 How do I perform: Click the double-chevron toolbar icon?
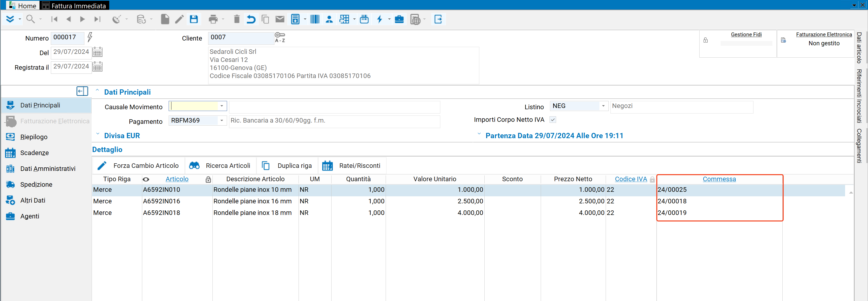(x=10, y=19)
